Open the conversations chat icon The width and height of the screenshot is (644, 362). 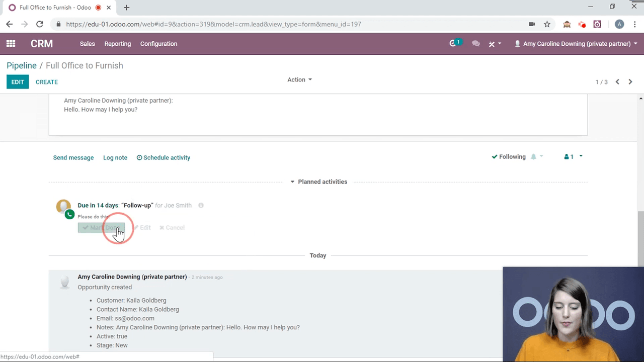coord(475,44)
